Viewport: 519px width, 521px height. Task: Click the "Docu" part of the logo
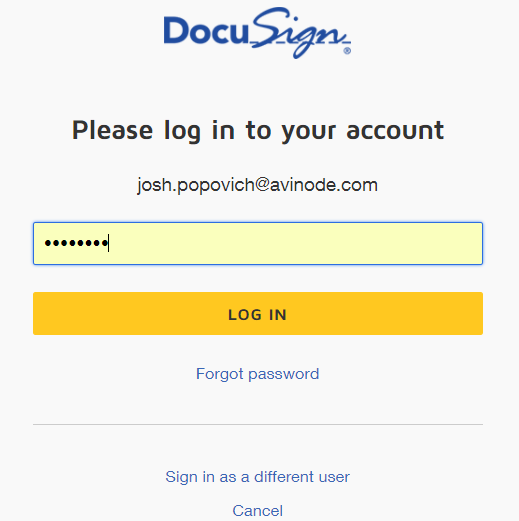206,31
